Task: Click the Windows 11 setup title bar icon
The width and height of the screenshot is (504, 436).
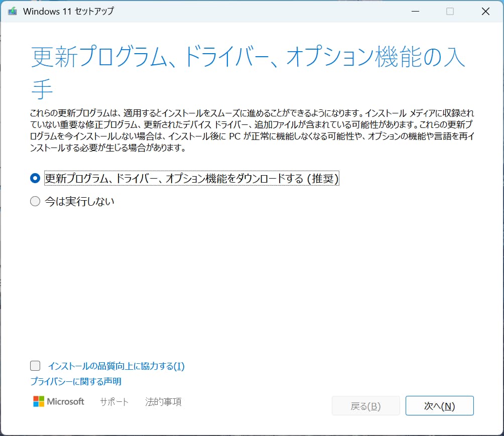Action: [13, 11]
